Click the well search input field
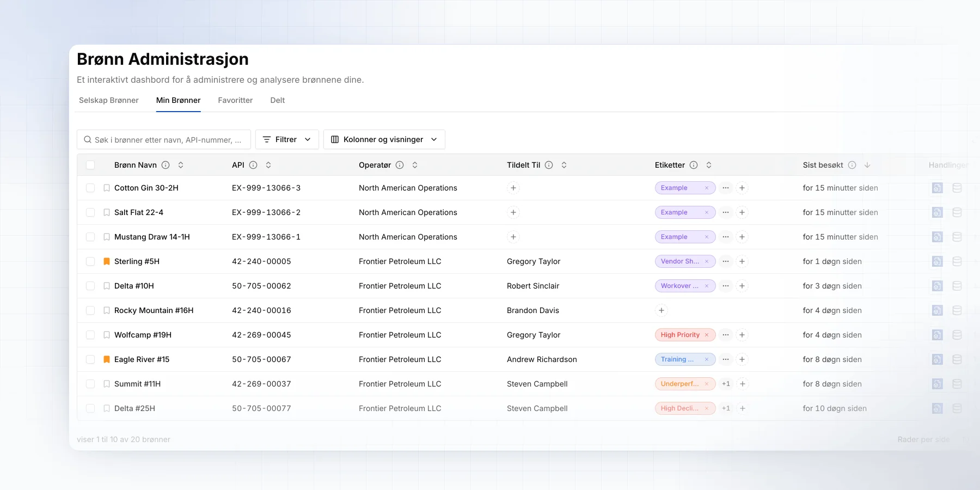The image size is (980, 490). (164, 139)
